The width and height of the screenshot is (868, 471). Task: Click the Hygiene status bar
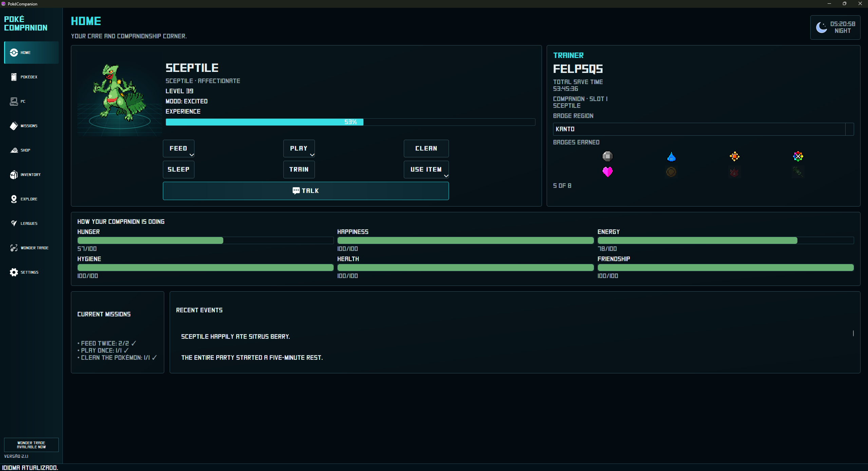tap(206, 268)
